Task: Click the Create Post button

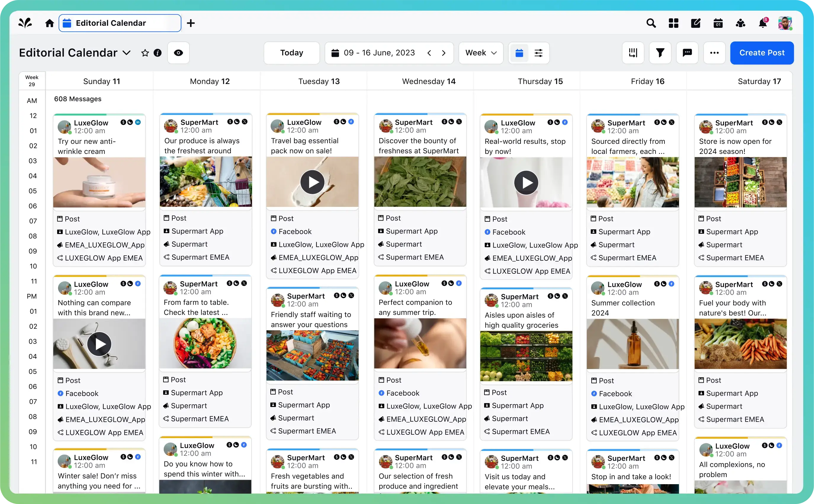Action: (x=762, y=52)
